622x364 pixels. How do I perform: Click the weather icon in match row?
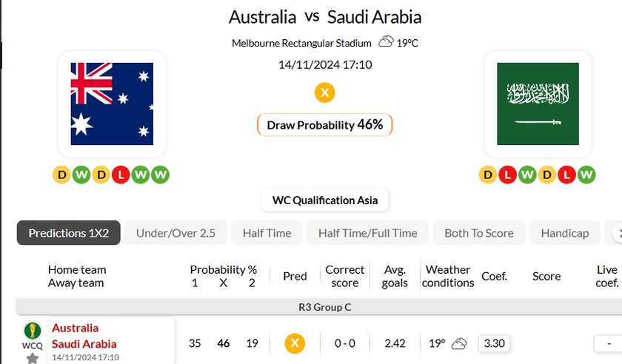coord(459,343)
